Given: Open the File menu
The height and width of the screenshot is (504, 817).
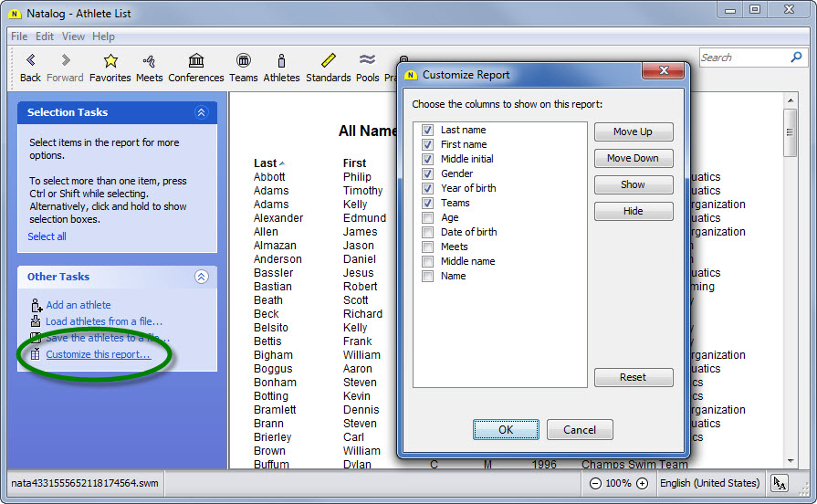Looking at the screenshot, I should (x=19, y=37).
